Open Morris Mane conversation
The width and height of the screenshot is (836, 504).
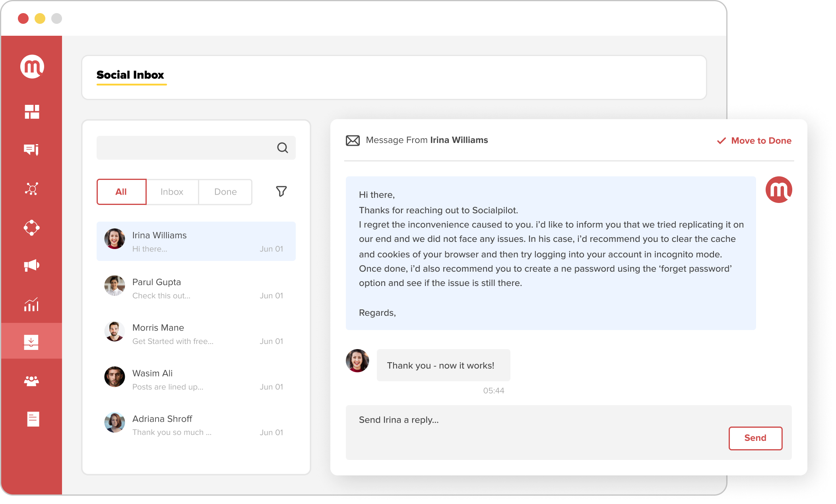(196, 334)
